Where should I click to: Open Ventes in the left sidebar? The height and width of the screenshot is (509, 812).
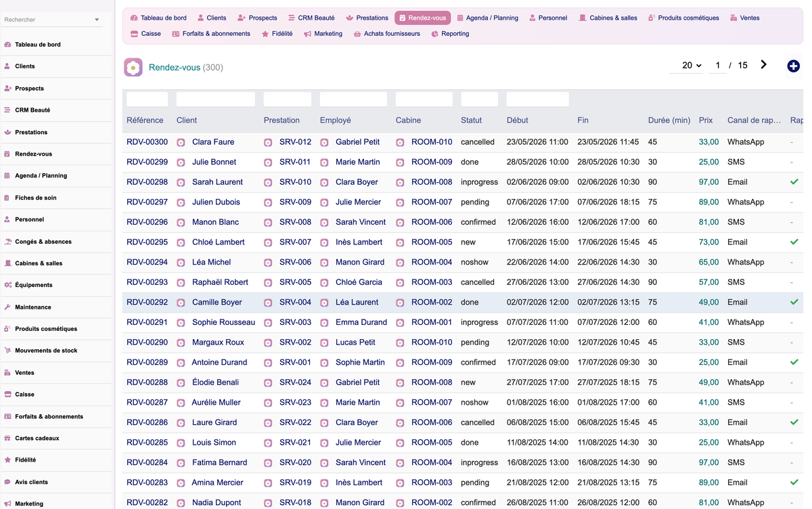(24, 372)
